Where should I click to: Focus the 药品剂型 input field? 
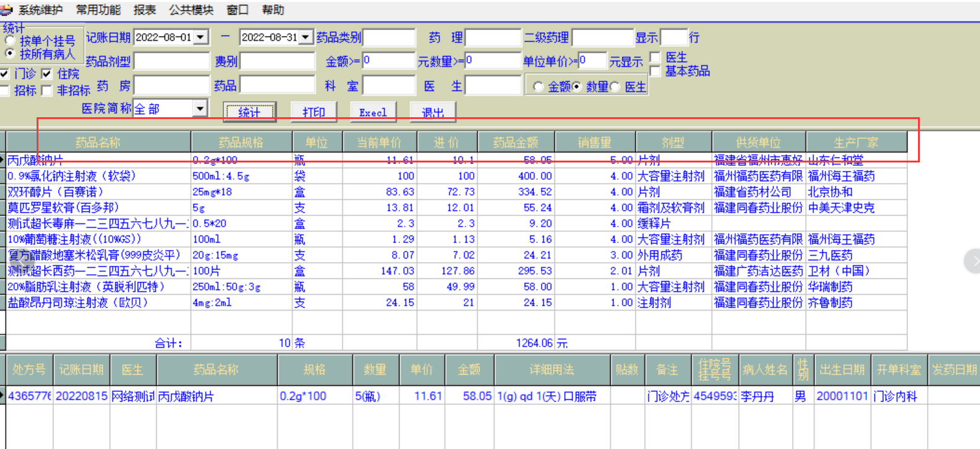coord(172,61)
